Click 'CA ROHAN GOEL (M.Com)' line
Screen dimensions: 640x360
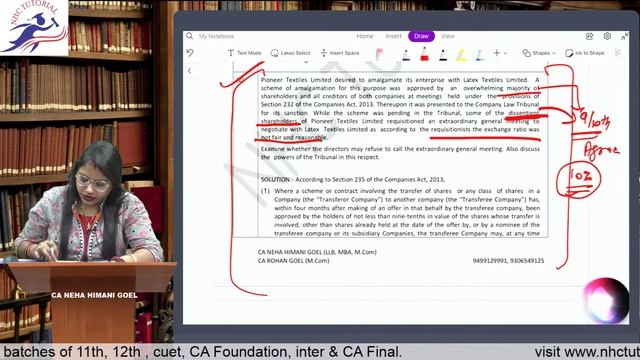[x=293, y=260]
